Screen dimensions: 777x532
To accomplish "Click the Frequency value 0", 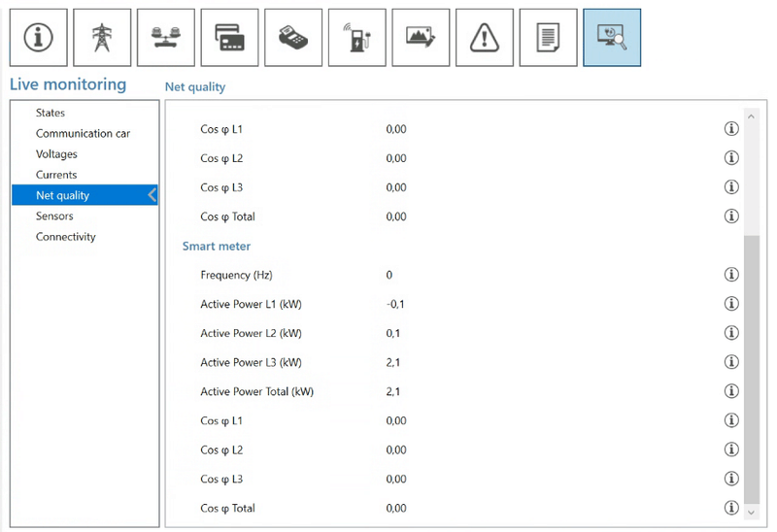I will [x=389, y=275].
